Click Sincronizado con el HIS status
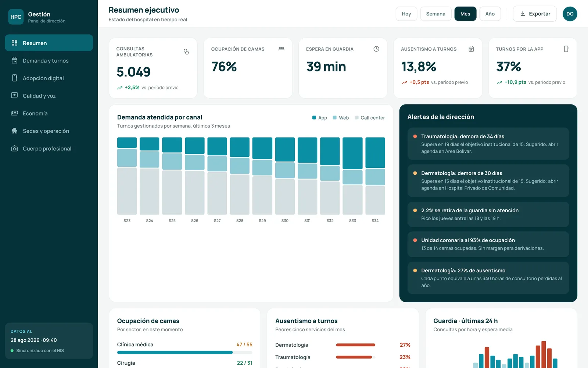This screenshot has height=368, width=588. tap(37, 351)
